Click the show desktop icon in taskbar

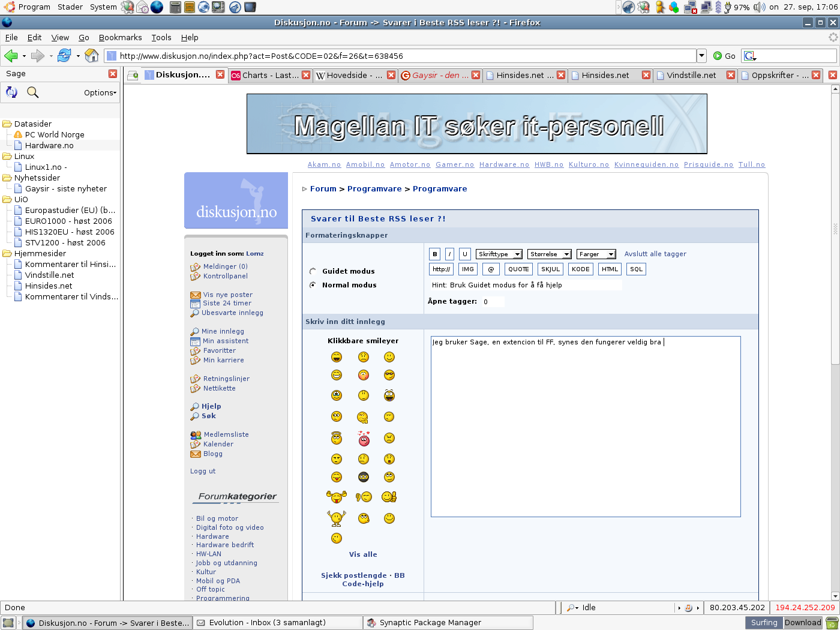pyautogui.click(x=8, y=623)
